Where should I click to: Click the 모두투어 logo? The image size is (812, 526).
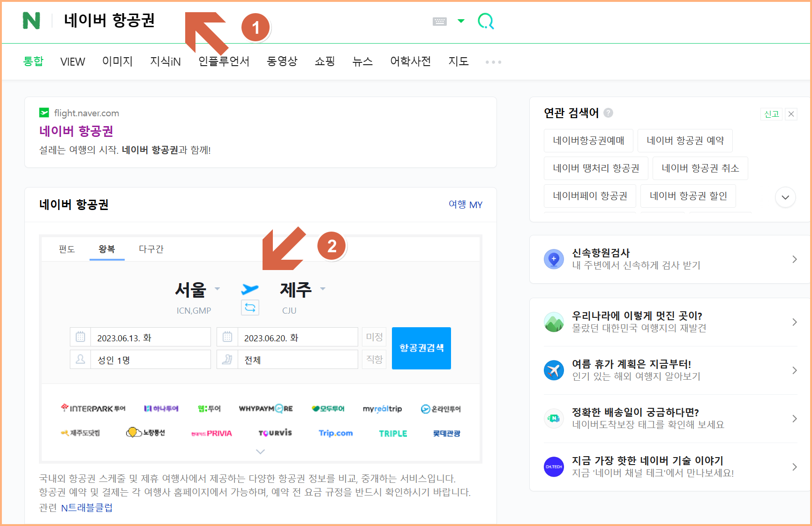click(x=328, y=408)
